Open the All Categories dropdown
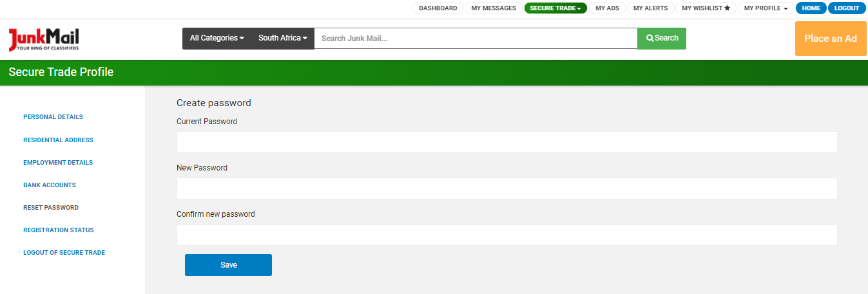The height and width of the screenshot is (294, 868). (x=217, y=39)
